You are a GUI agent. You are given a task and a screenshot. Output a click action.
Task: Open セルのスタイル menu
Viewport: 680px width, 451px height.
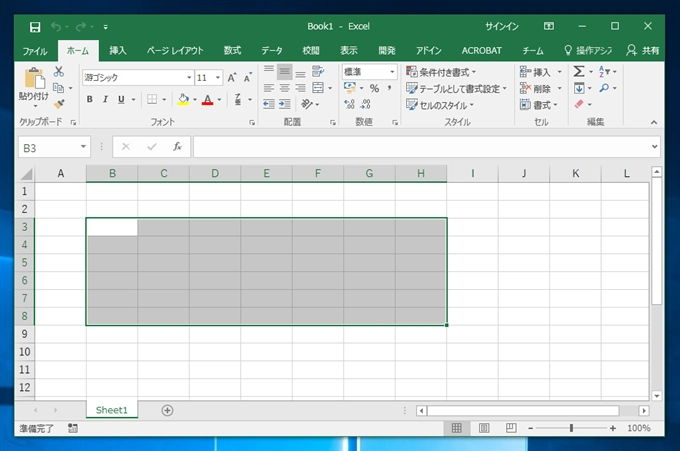[x=440, y=105]
